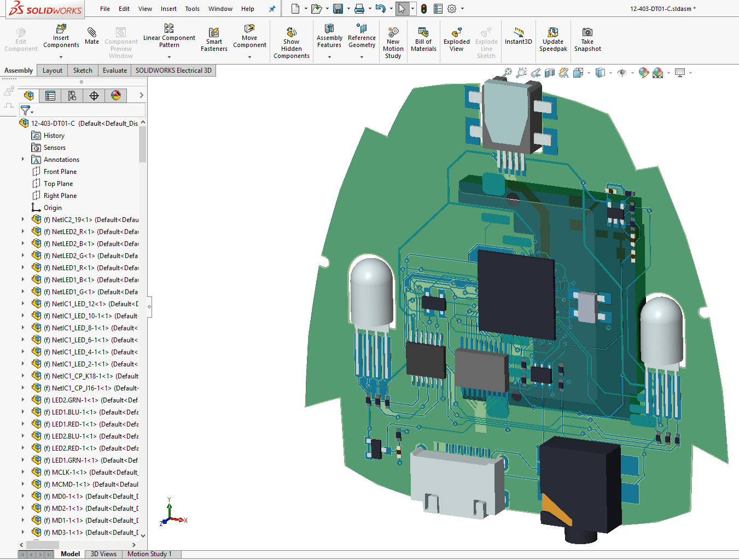Select the Motion Study 1 tab
This screenshot has height=560, width=739.
tap(149, 554)
